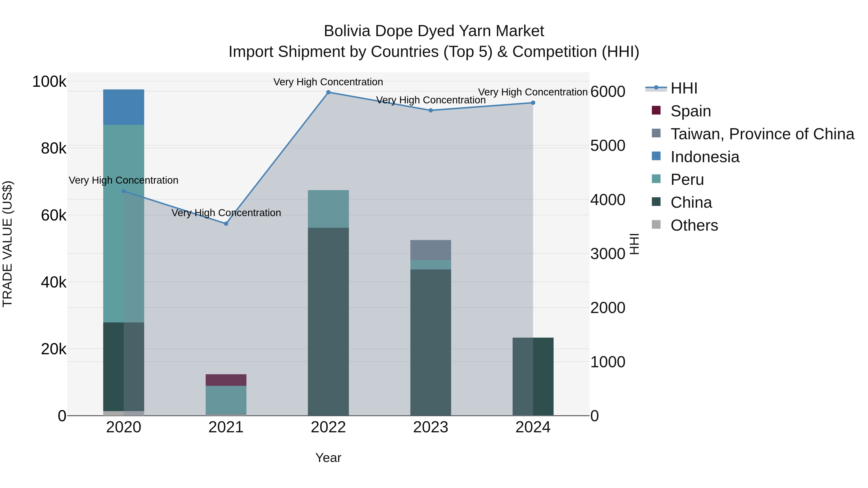Select the 2020 HHI data point

124,191
